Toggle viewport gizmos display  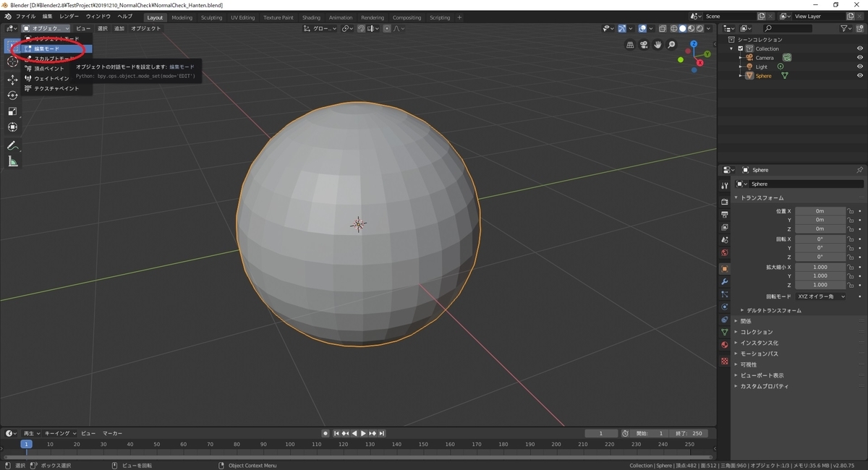pyautogui.click(x=621, y=28)
